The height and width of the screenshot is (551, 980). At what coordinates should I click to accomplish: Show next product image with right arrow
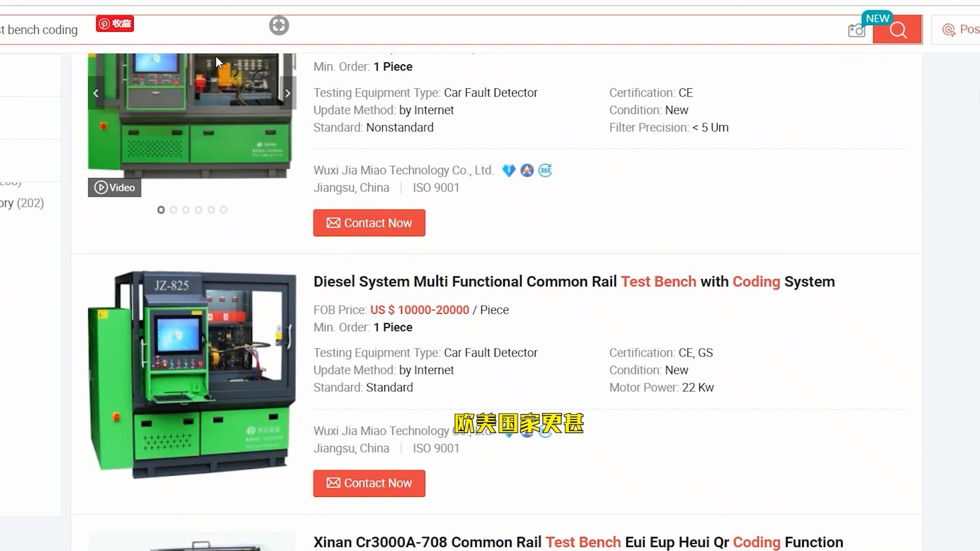[288, 93]
